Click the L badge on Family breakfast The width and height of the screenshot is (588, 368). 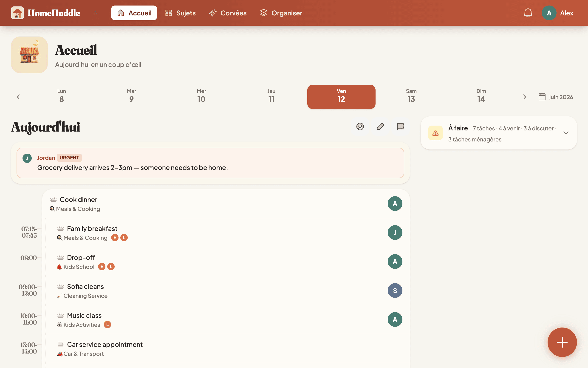click(124, 238)
